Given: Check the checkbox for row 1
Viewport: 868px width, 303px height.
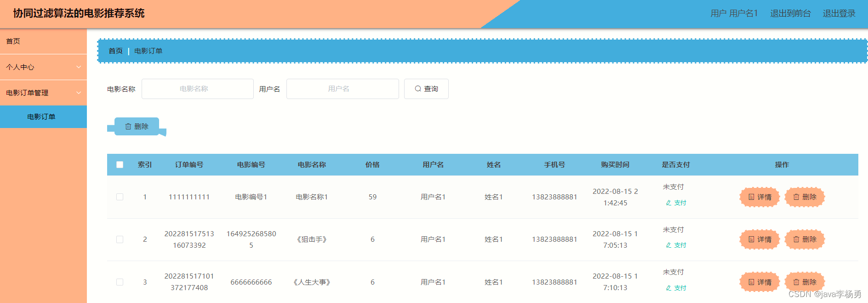Looking at the screenshot, I should [120, 197].
